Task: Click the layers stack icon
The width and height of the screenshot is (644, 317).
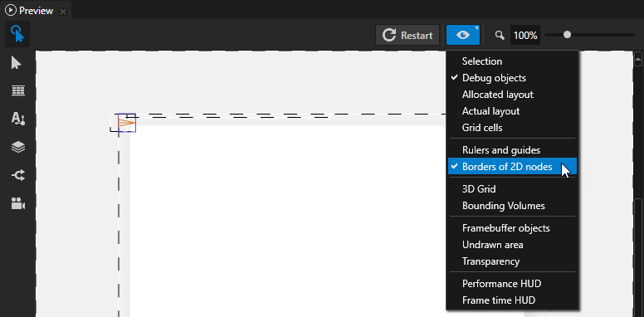Action: (17, 147)
